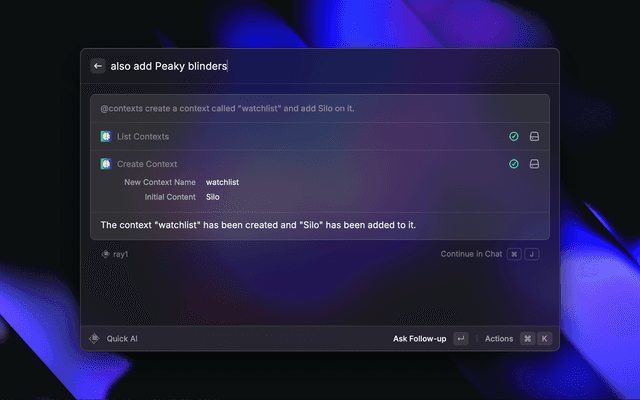Click the back arrow button
This screenshot has width=640, height=400.
click(98, 66)
